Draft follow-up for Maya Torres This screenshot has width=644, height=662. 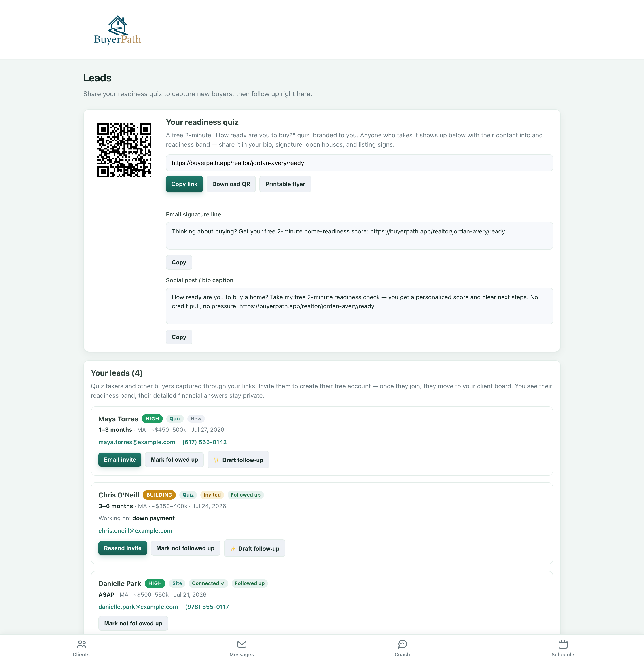click(x=238, y=460)
